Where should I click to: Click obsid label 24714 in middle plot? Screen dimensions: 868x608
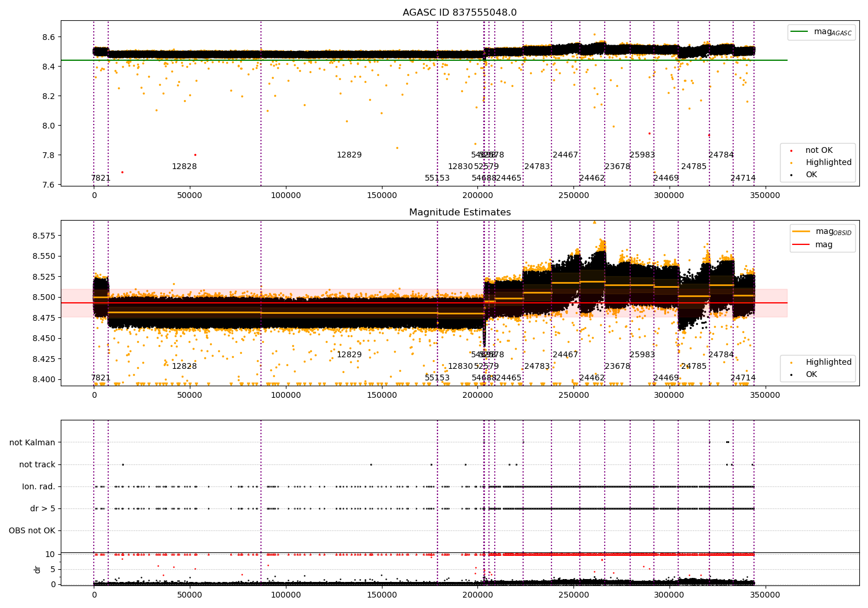743,378
